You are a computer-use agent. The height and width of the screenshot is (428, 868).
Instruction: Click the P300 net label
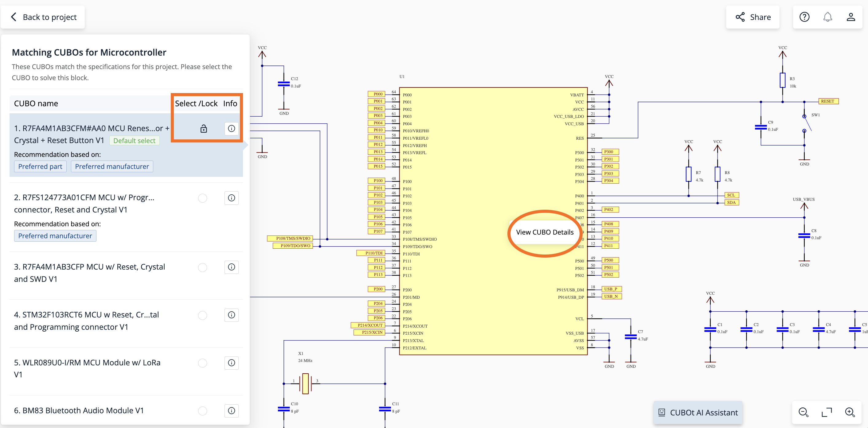610,152
